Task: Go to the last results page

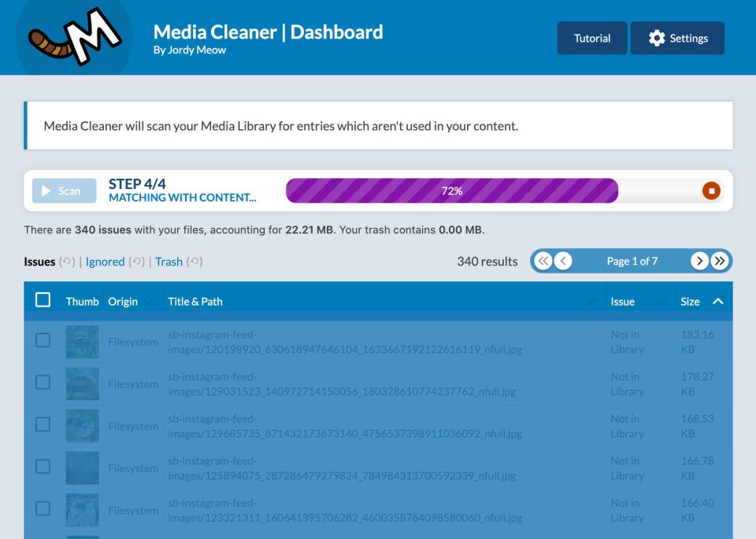Action: coord(720,261)
